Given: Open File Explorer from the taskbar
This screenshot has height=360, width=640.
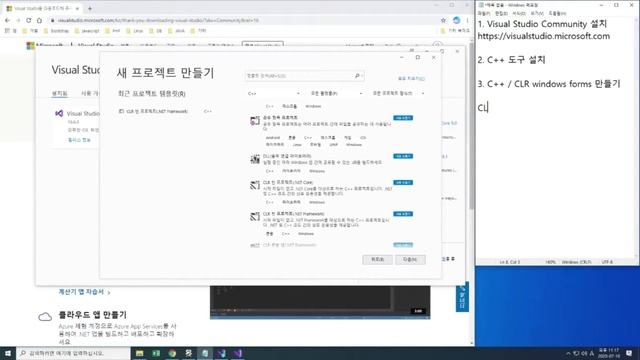Looking at the screenshot, I should point(140,353).
